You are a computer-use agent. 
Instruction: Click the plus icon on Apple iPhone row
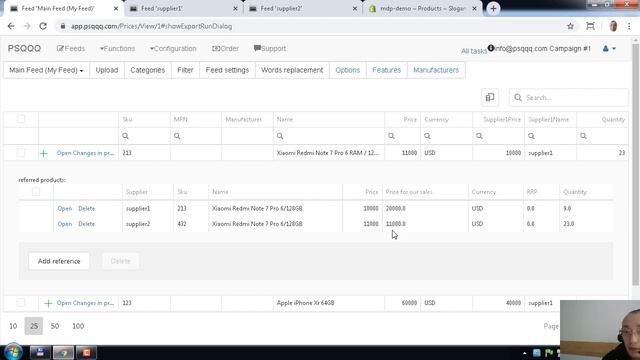48,303
